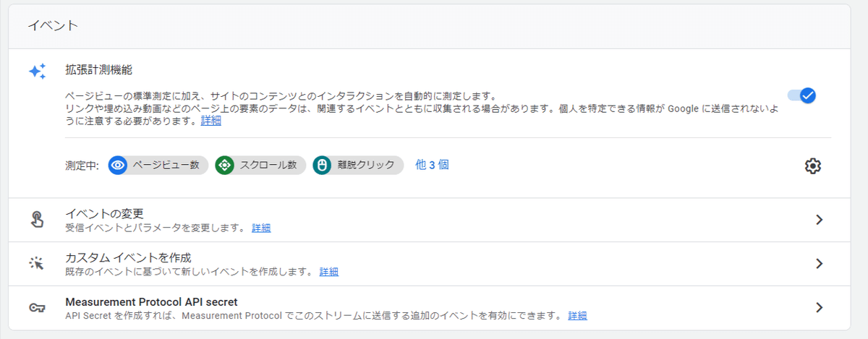Click the 拡張計測機能 heading text
Image resolution: width=868 pixels, height=339 pixels.
98,70
